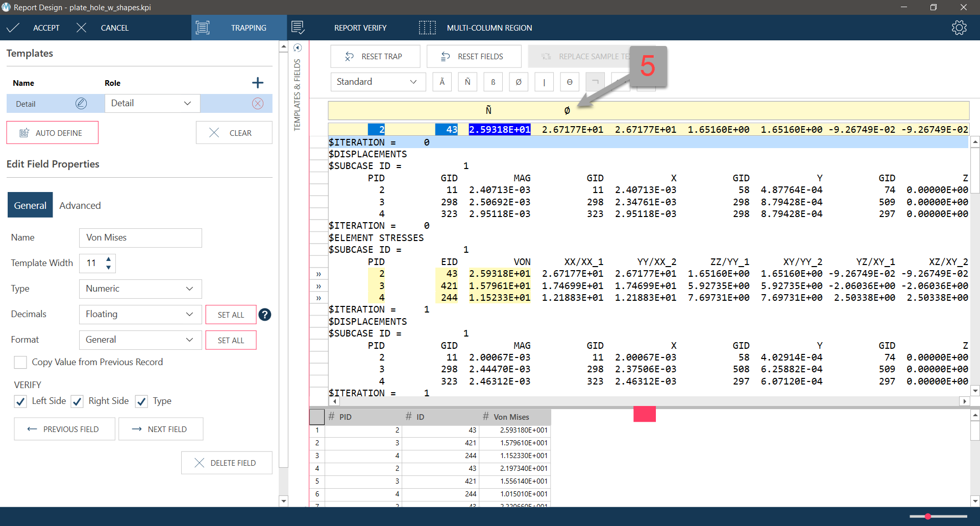Viewport: 980px width, 526px height.
Task: Click the Decimals help question mark icon
Action: click(x=264, y=315)
